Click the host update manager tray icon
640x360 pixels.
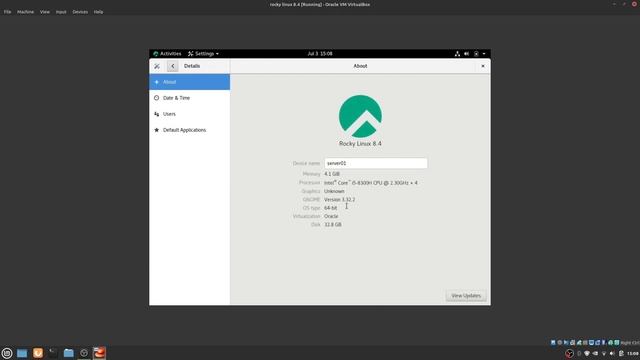point(587,353)
